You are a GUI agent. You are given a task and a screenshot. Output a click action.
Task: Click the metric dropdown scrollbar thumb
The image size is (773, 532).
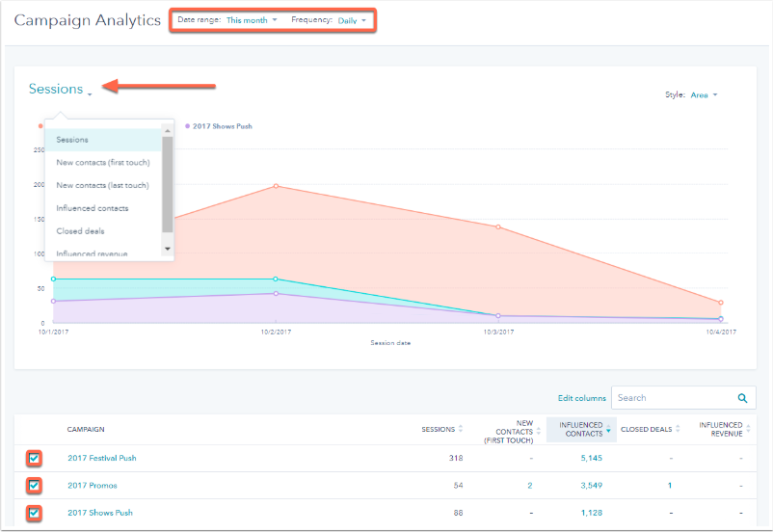(168, 183)
